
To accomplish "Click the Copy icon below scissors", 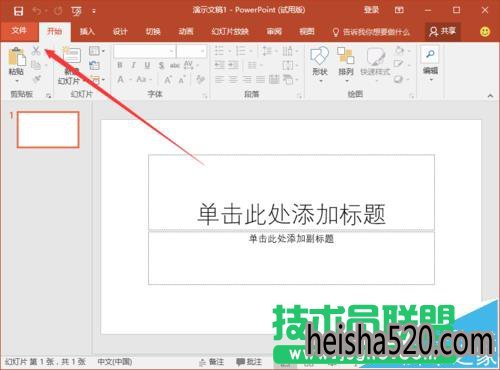I will point(36,65).
